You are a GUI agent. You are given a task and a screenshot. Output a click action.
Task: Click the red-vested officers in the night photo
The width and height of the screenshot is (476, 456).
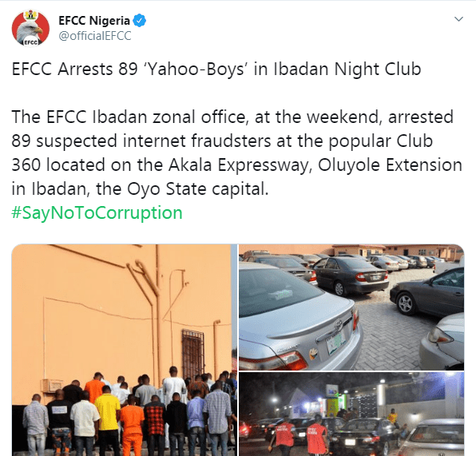tap(301, 435)
